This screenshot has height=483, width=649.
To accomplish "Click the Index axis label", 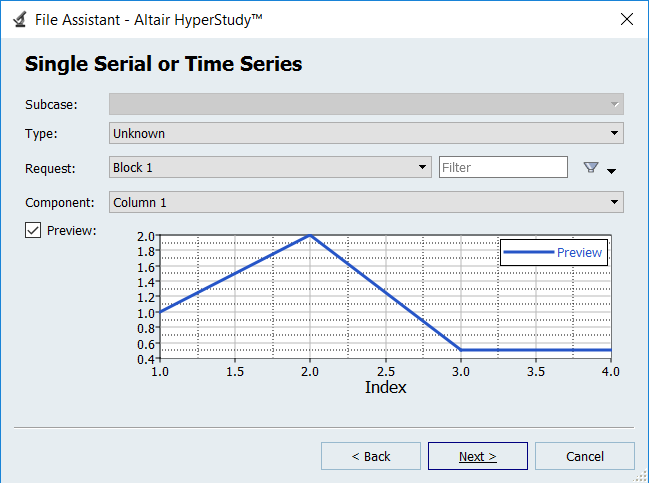I will tap(385, 387).
